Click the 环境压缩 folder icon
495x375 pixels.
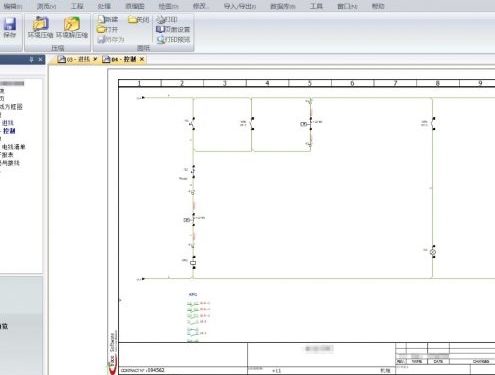tap(41, 24)
